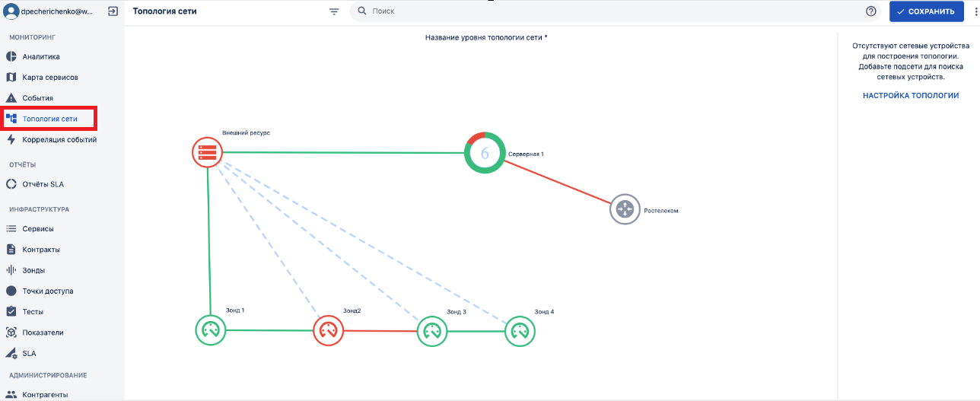Click the Корреляция событий lightning icon
Screen dimensions: 980x401
[x=11, y=139]
